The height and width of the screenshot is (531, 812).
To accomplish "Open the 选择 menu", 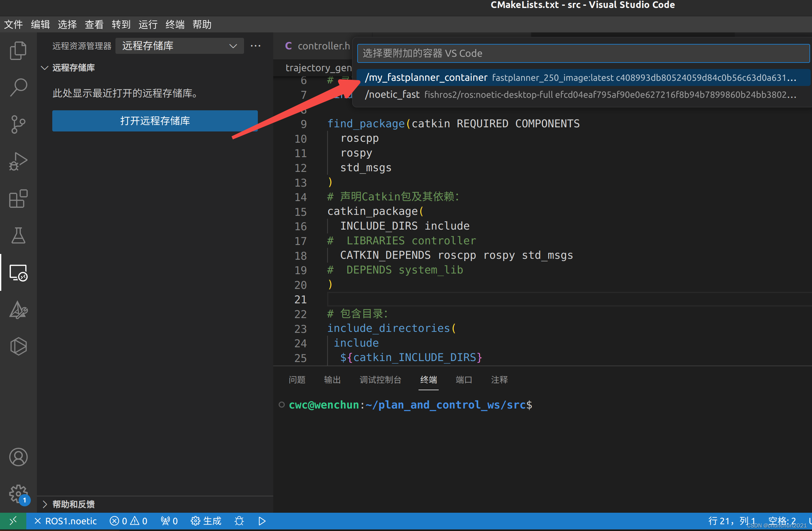I will (67, 24).
